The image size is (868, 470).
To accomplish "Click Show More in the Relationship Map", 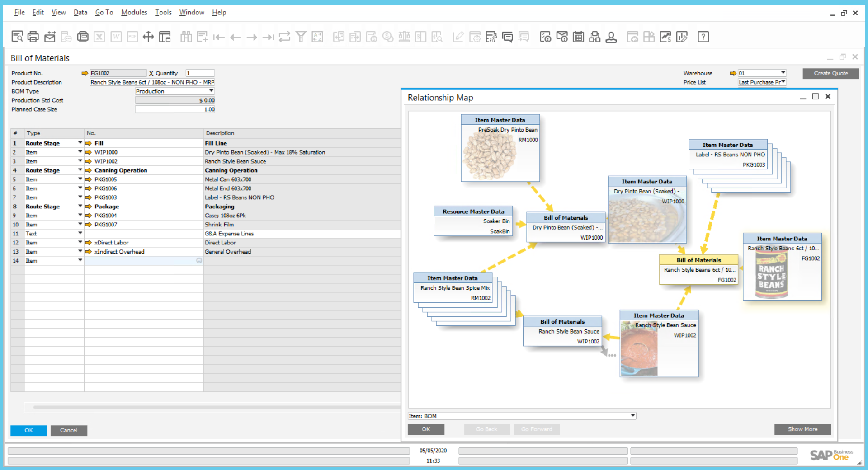I will [x=802, y=429].
